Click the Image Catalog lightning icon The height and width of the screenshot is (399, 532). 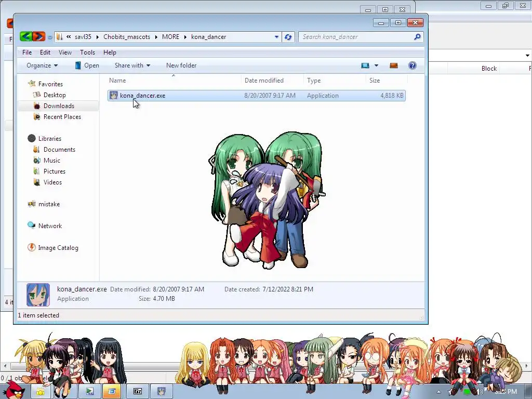pos(32,247)
